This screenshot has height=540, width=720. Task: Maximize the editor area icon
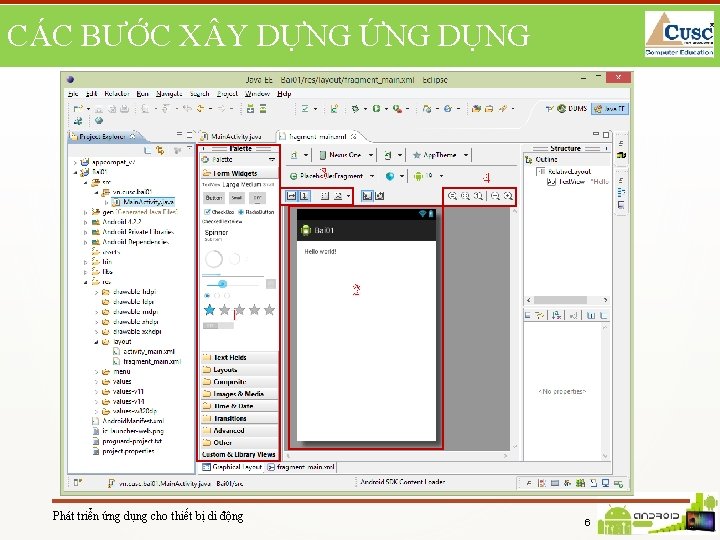pyautogui.click(x=606, y=135)
